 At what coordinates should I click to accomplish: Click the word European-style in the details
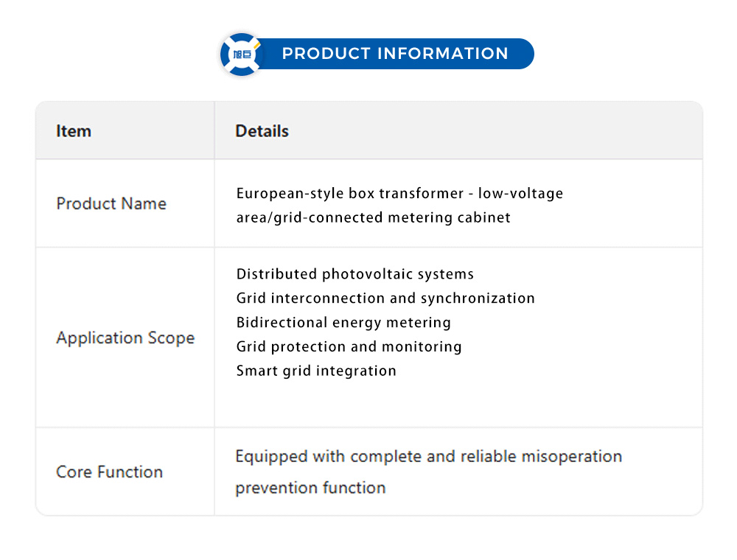pyautogui.click(x=285, y=194)
